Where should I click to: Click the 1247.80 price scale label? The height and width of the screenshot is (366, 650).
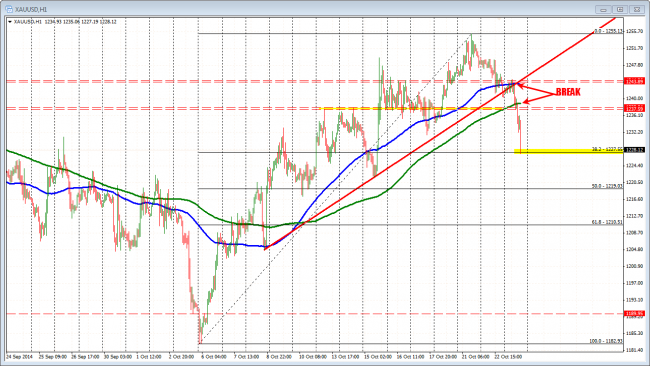[635, 65]
